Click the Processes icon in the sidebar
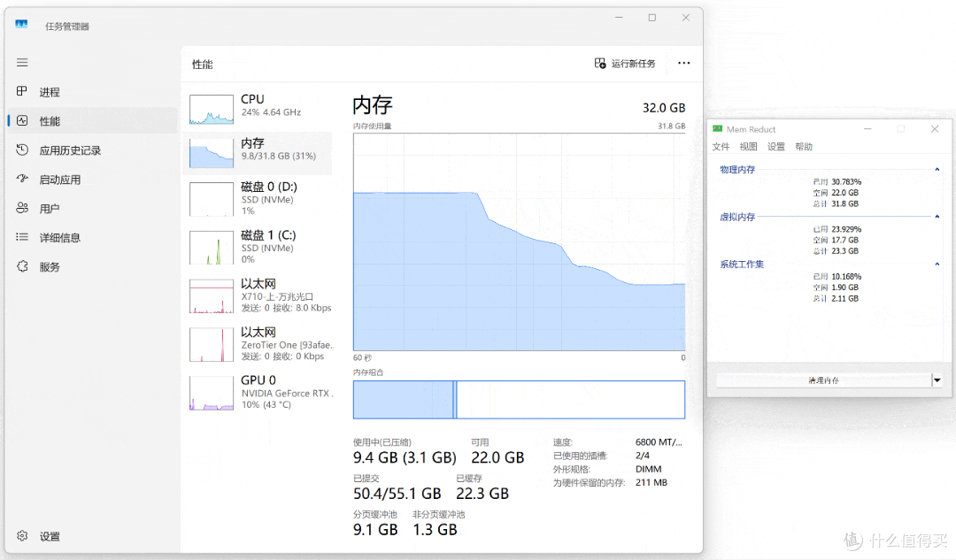The height and width of the screenshot is (560, 956). [x=22, y=91]
